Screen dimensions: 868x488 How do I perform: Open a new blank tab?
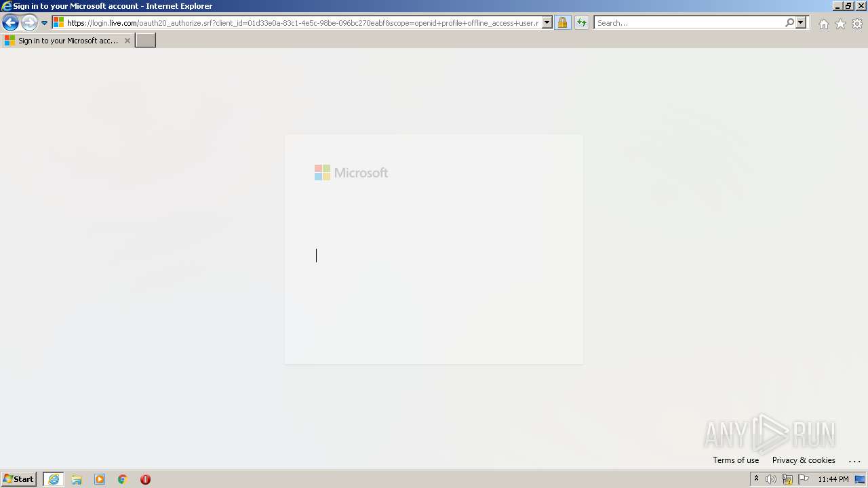point(146,41)
